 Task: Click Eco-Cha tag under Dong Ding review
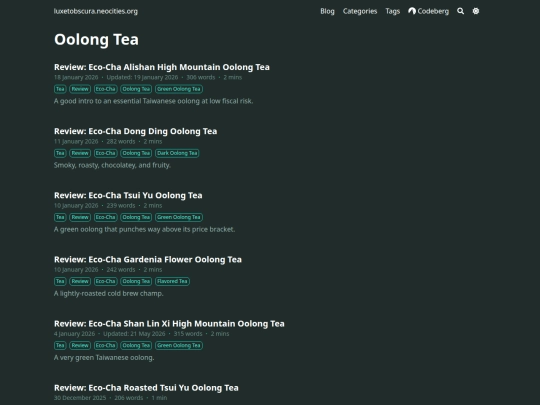pyautogui.click(x=106, y=153)
